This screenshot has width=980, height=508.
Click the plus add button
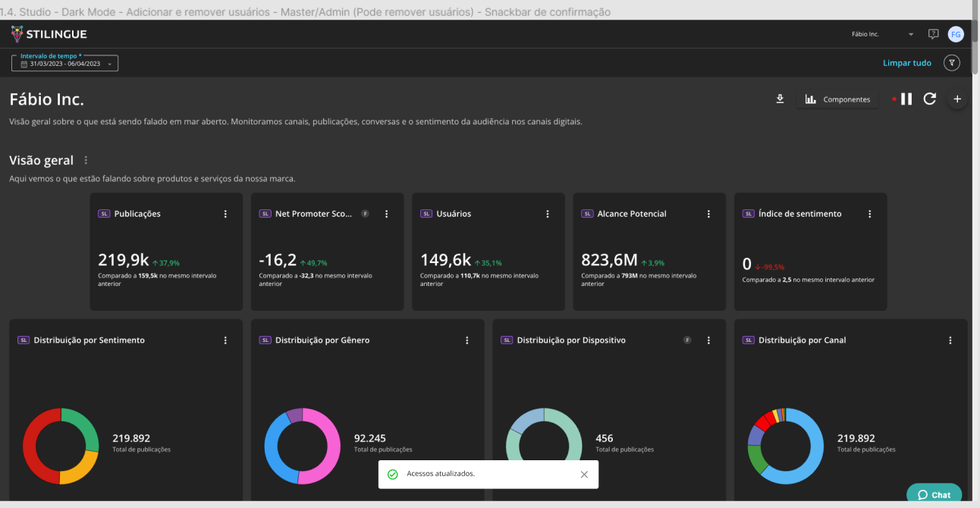click(x=957, y=99)
